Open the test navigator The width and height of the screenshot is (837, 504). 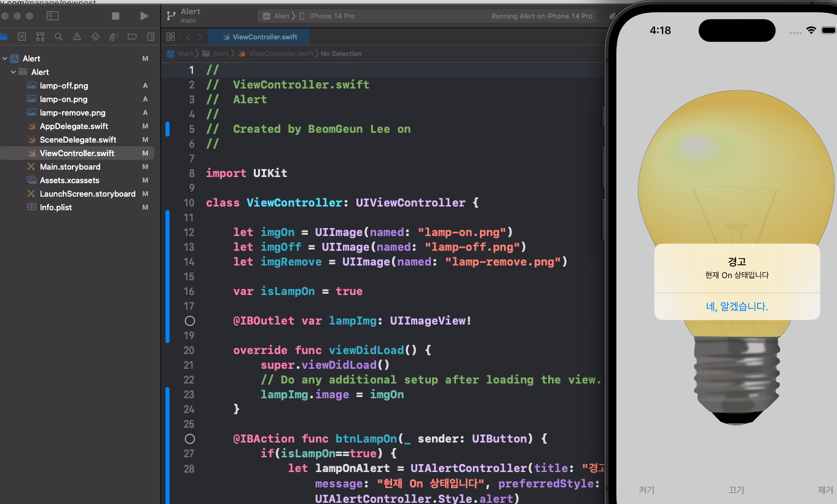tap(95, 37)
